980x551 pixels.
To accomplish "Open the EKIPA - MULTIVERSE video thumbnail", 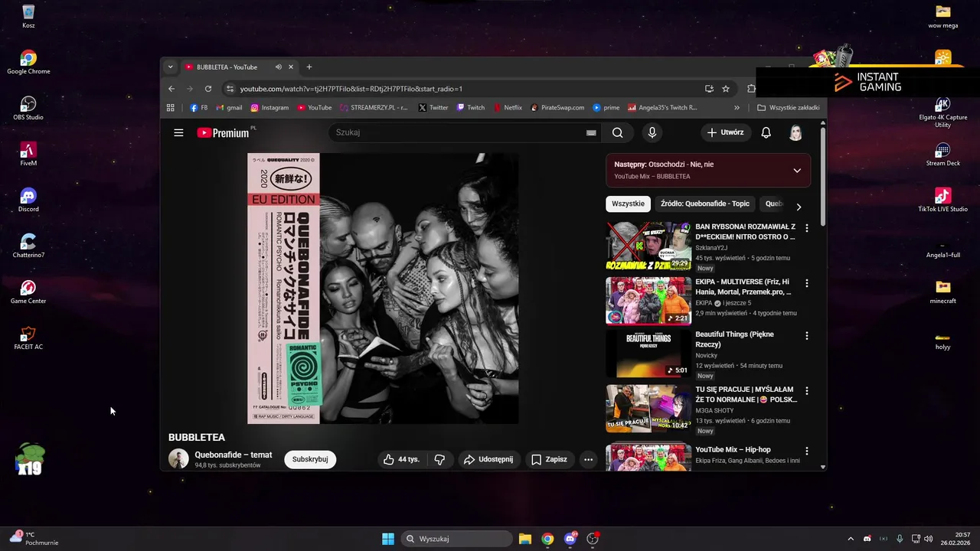I will coord(648,301).
